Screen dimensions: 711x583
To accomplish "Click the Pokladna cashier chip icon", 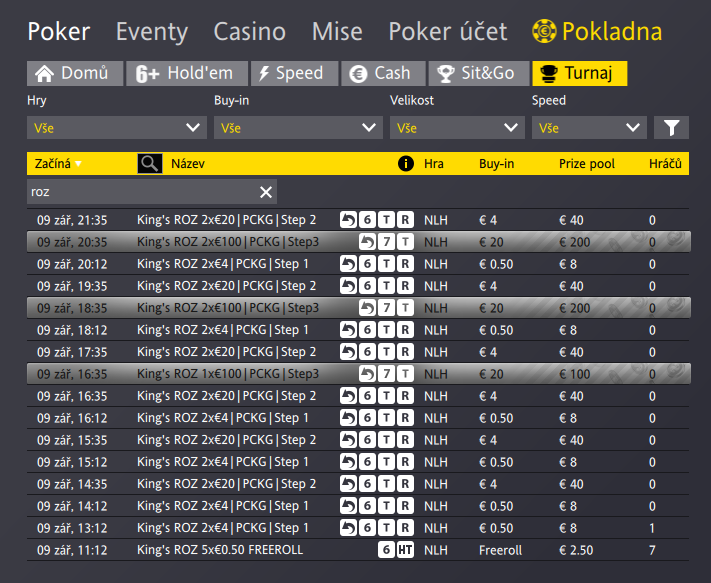I will pos(545,31).
